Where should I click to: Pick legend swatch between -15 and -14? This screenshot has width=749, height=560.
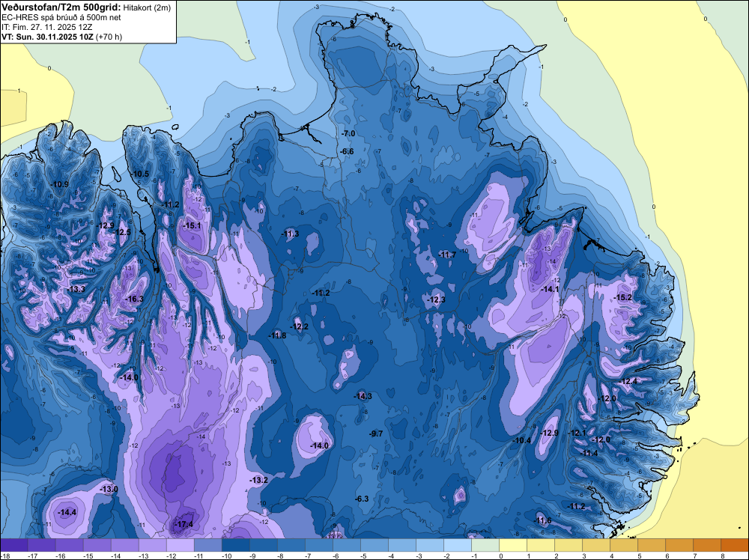[97, 545]
